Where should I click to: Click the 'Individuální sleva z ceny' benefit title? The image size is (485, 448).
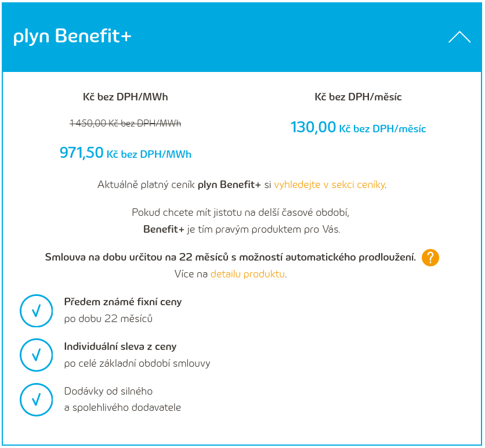[x=120, y=346]
